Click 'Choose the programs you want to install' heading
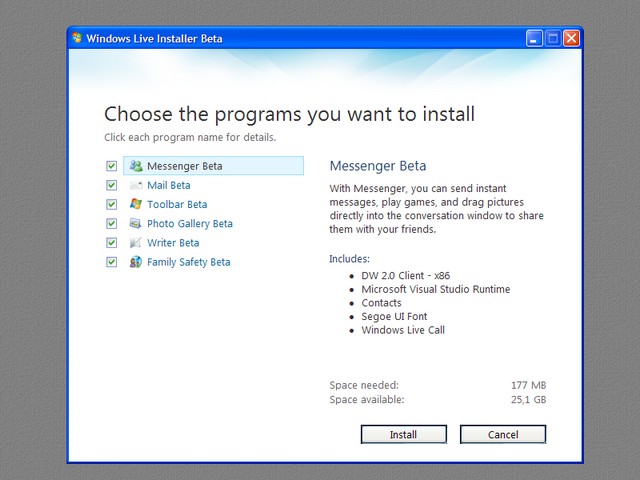 tap(289, 114)
